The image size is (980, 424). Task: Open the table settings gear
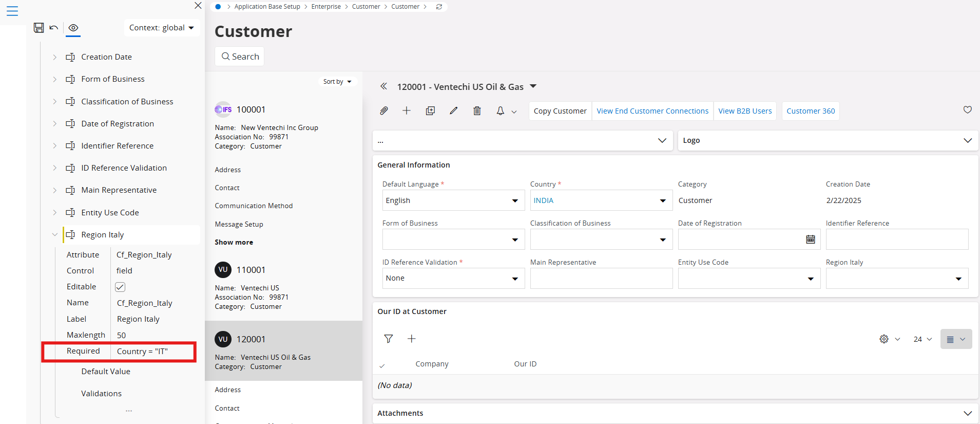[884, 339]
